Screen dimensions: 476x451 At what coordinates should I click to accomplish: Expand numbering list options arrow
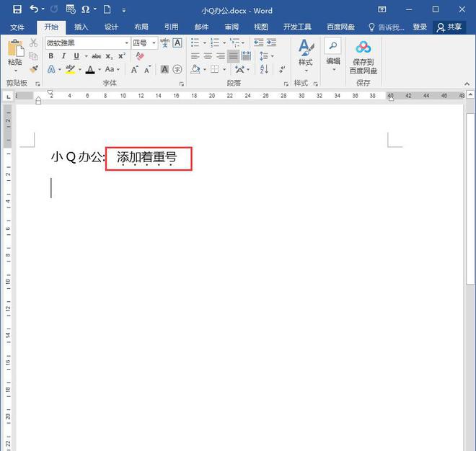click(x=224, y=43)
